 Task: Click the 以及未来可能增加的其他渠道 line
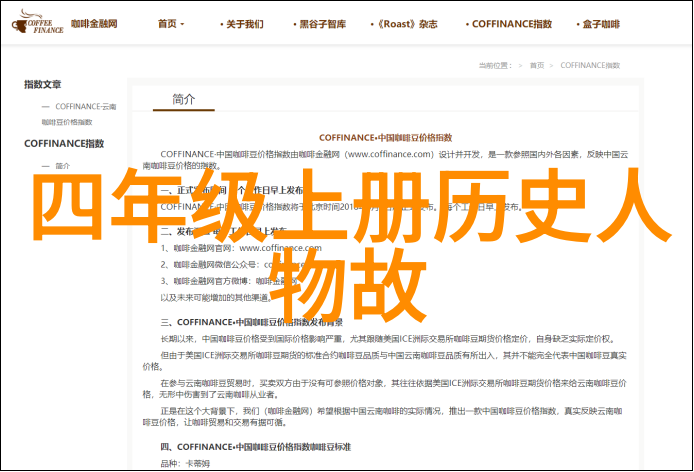coord(216,298)
